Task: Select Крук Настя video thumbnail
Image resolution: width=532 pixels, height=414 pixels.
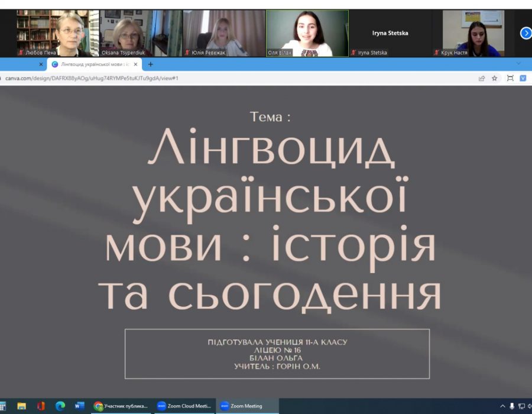Action: pos(473,33)
